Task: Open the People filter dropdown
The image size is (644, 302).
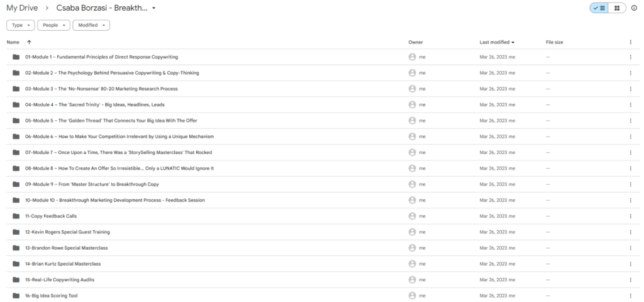Action: click(54, 25)
